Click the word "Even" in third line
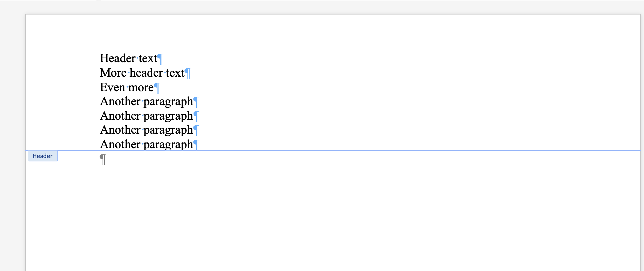 coord(113,87)
